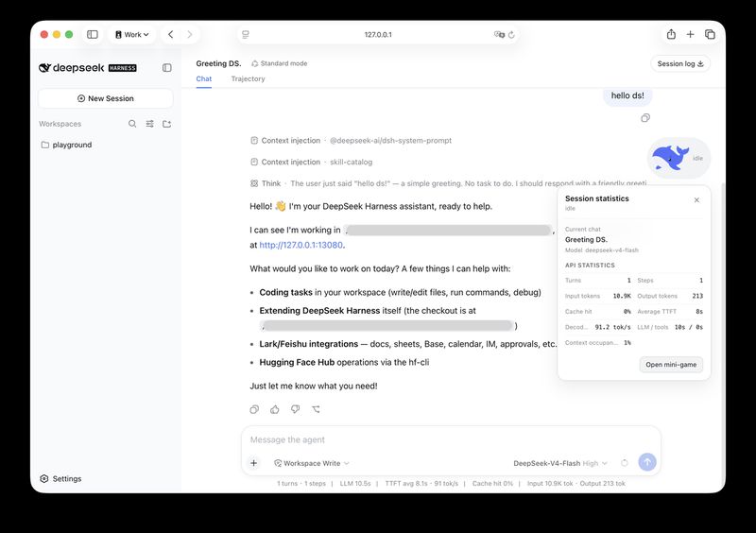Click the context usage ring icon
The image size is (756, 533).
(x=625, y=463)
